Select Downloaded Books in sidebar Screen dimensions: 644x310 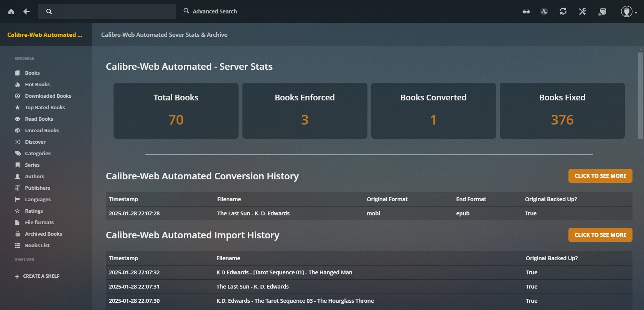[48, 96]
